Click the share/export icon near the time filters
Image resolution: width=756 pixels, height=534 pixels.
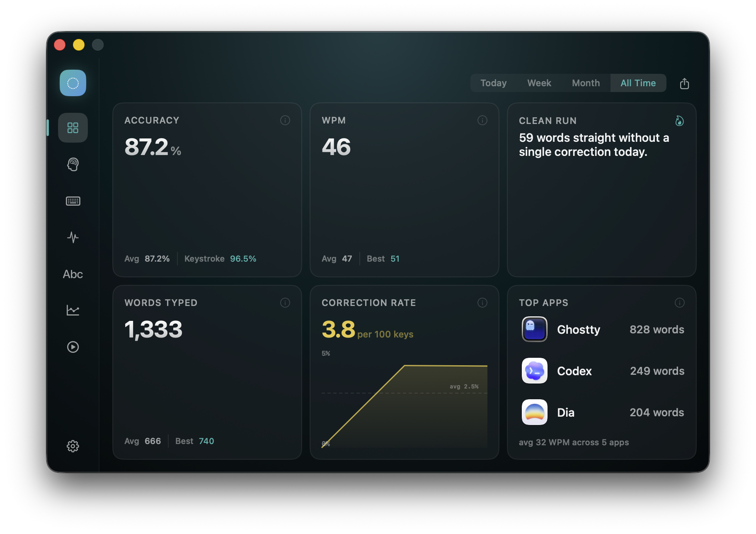click(x=684, y=83)
